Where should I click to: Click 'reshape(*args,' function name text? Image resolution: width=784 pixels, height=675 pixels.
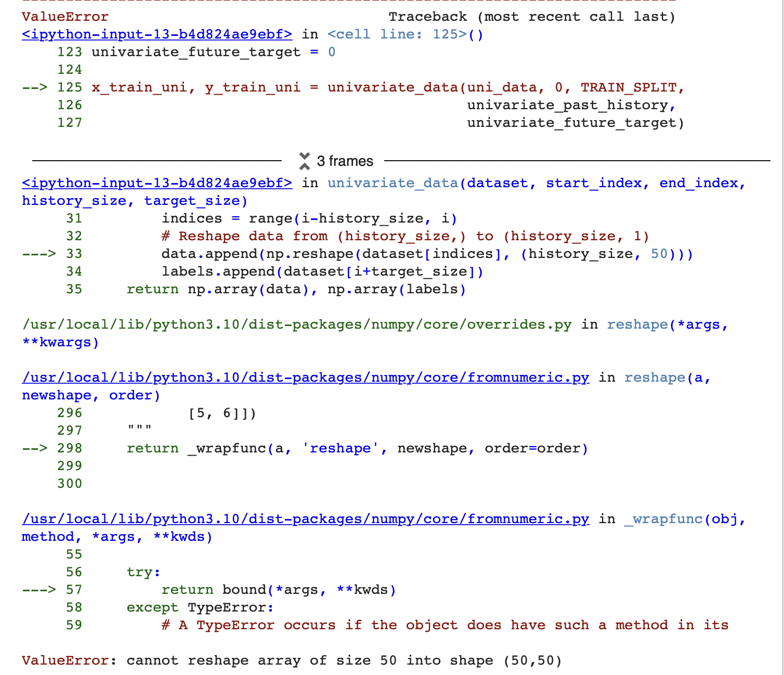[668, 324]
